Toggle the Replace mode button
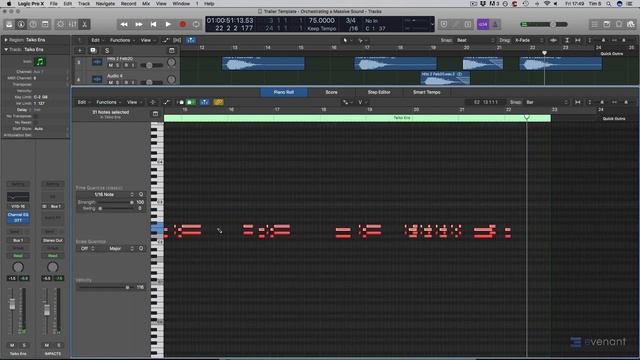The image size is (640, 360). pos(444,24)
